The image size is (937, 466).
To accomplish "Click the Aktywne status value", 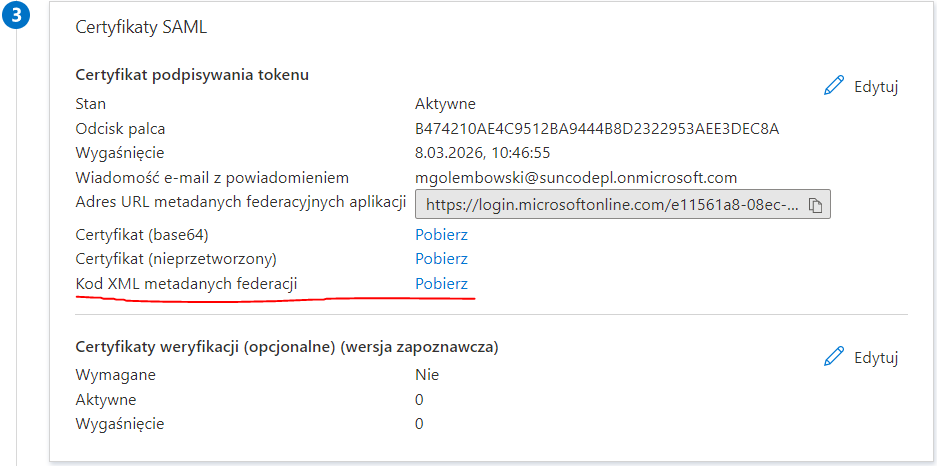I will 445,104.
